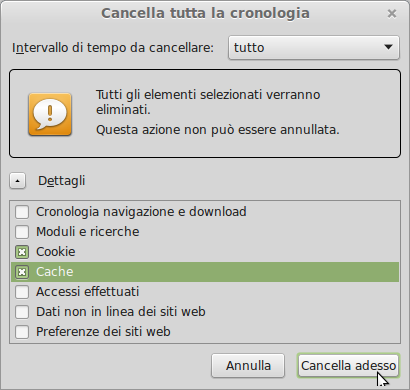Enable Dati non in linea dei siti web
This screenshot has width=410, height=390.
[22, 312]
